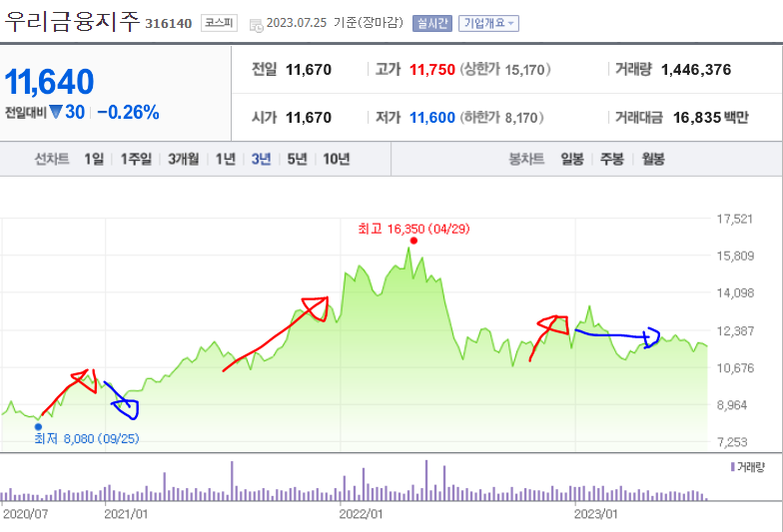
Task: Click the 하한가 8,170 text
Action: [501, 118]
